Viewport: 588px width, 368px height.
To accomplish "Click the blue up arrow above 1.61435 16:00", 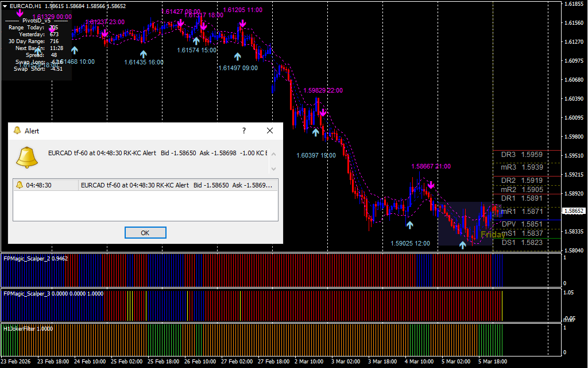I will coord(143,53).
